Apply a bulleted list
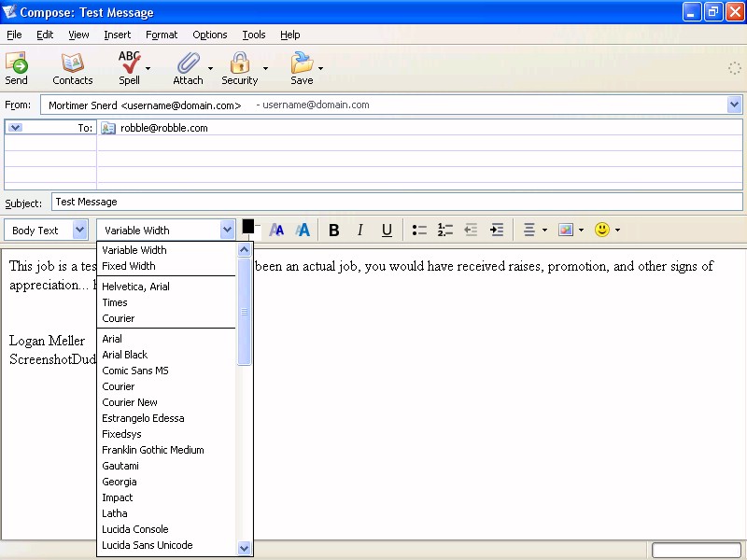 point(419,231)
